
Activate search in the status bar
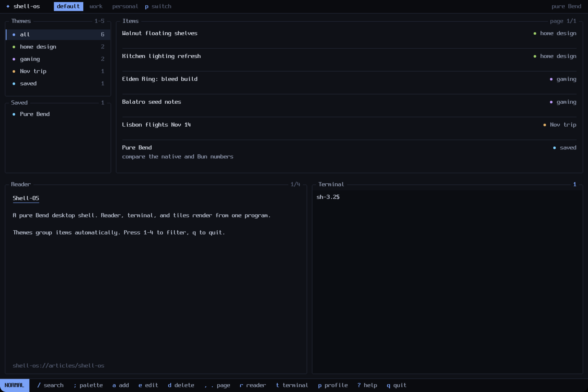50,385
